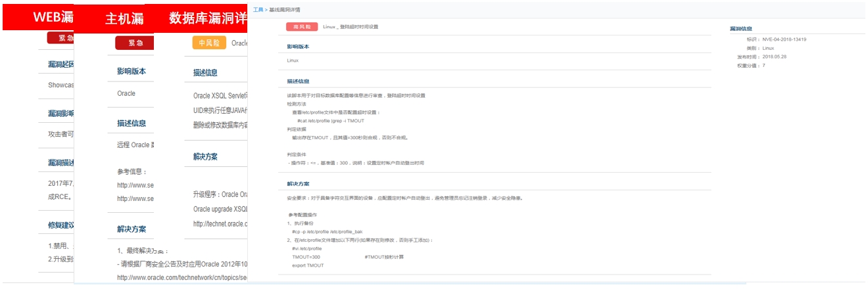Click the 解决方案 heading in baseline panel
Viewport: 868px width, 289px height.
coord(298,184)
